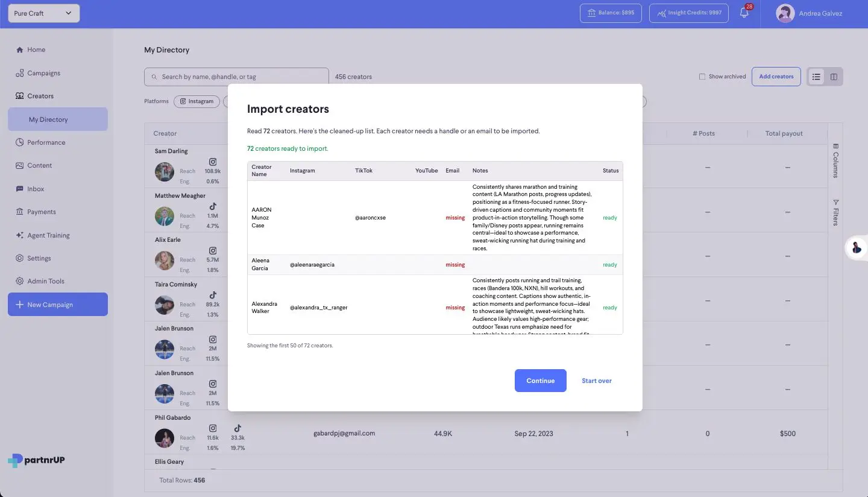Open Payments in sidebar

click(x=41, y=212)
